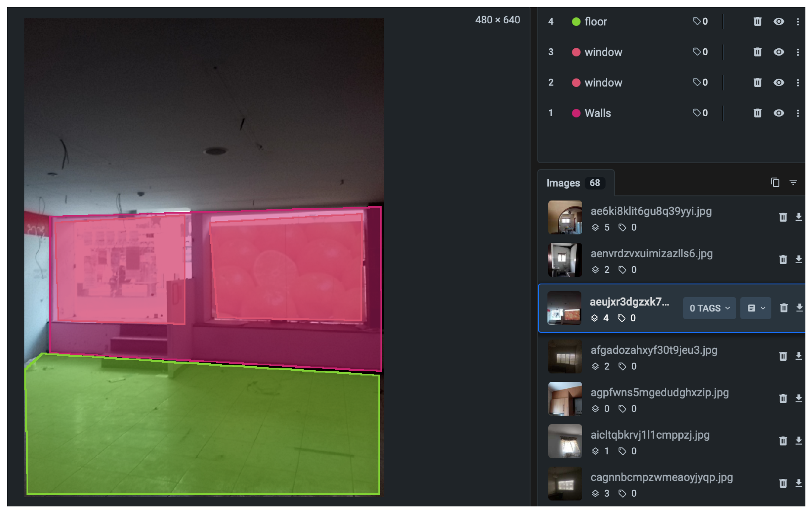Click the aenvrdzvxuimizazlls6.jpg thumbnail
The height and width of the screenshot is (514, 812).
tap(565, 260)
